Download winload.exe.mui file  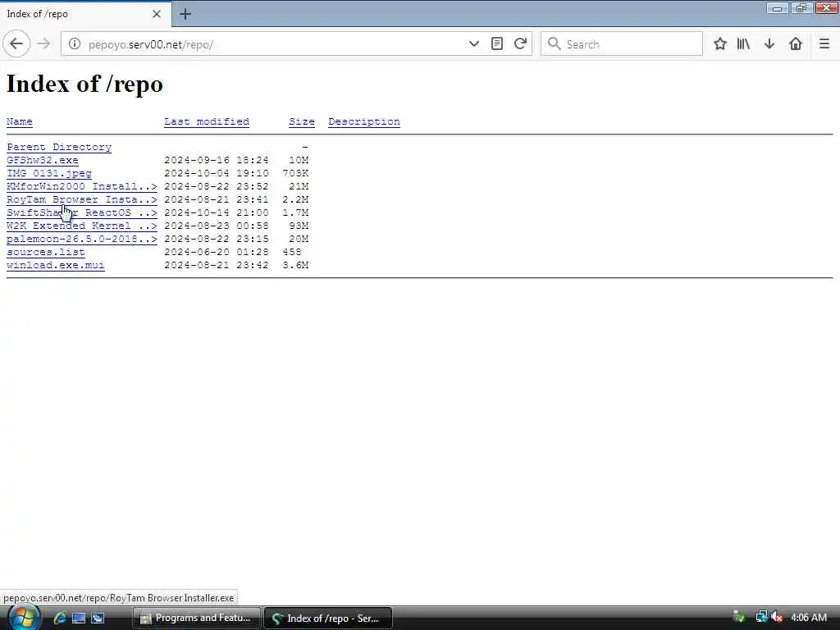point(55,265)
